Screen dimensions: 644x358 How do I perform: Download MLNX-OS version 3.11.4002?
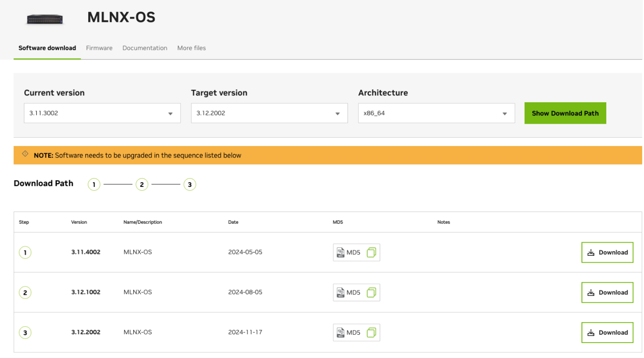coord(607,252)
